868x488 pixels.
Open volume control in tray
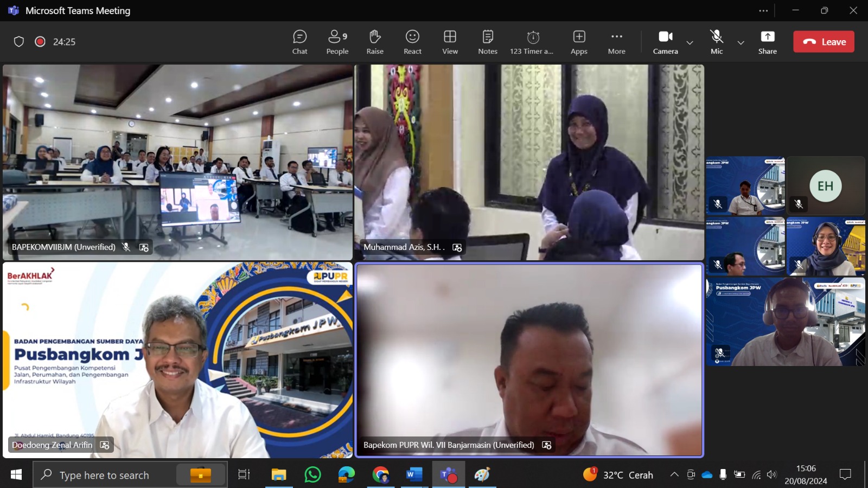pyautogui.click(x=771, y=474)
